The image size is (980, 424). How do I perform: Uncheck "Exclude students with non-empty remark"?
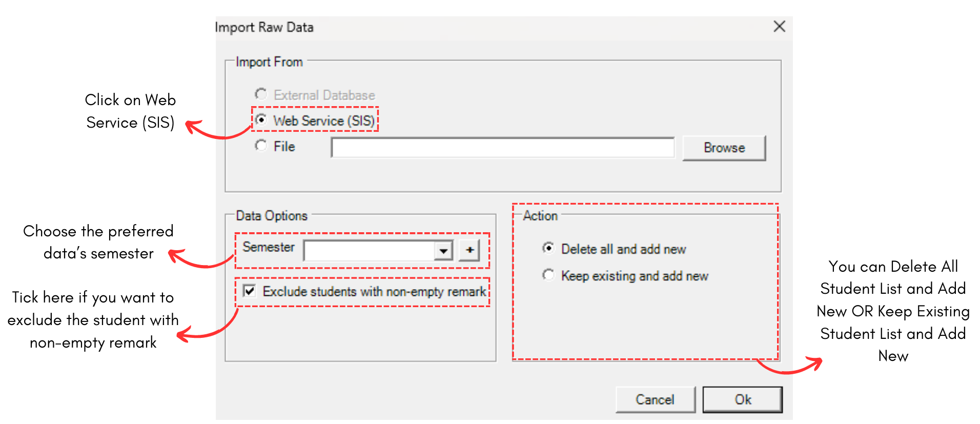click(x=249, y=291)
